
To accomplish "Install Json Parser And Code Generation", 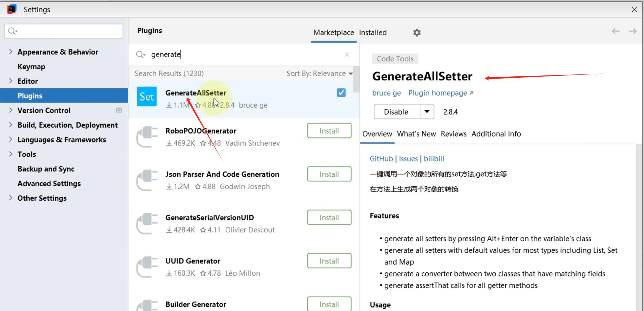I will (x=329, y=174).
